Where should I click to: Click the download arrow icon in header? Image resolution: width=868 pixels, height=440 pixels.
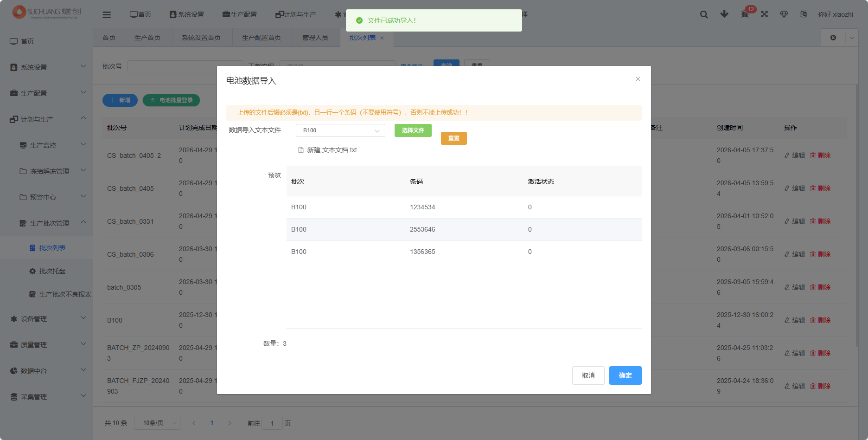[724, 14]
